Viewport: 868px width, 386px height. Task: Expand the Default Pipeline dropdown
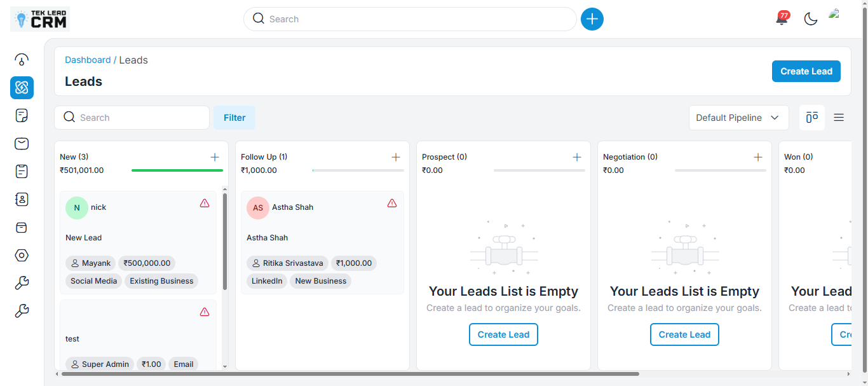coord(738,118)
